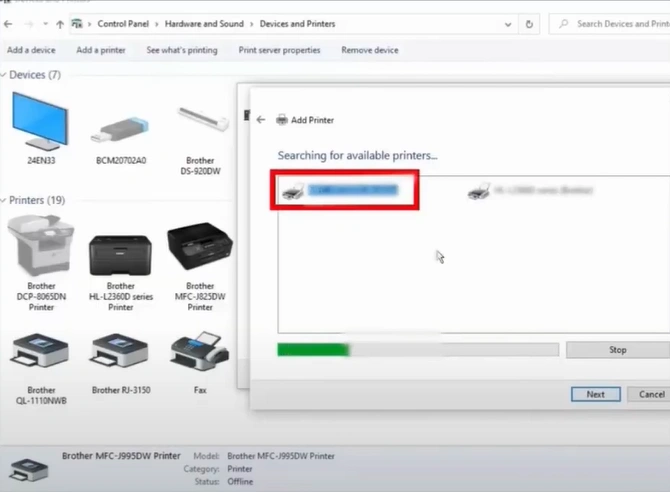
Task: Click Add a device in toolbar
Action: point(31,50)
